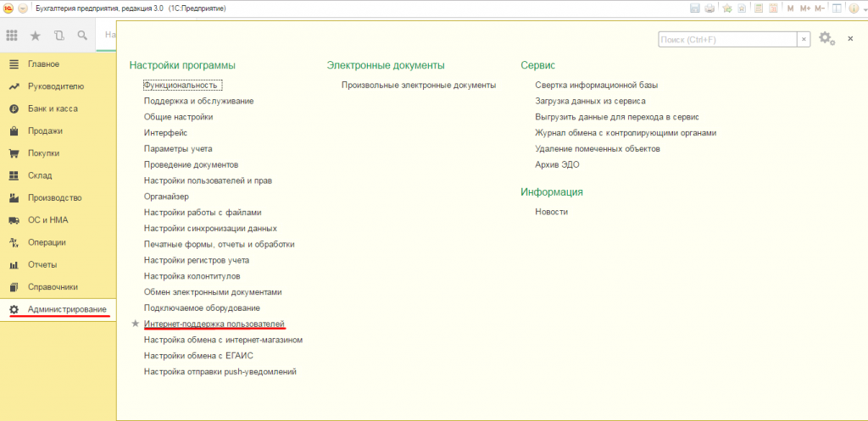
Task: Expand dropdown arrow next to info icon
Action: tap(864, 8)
